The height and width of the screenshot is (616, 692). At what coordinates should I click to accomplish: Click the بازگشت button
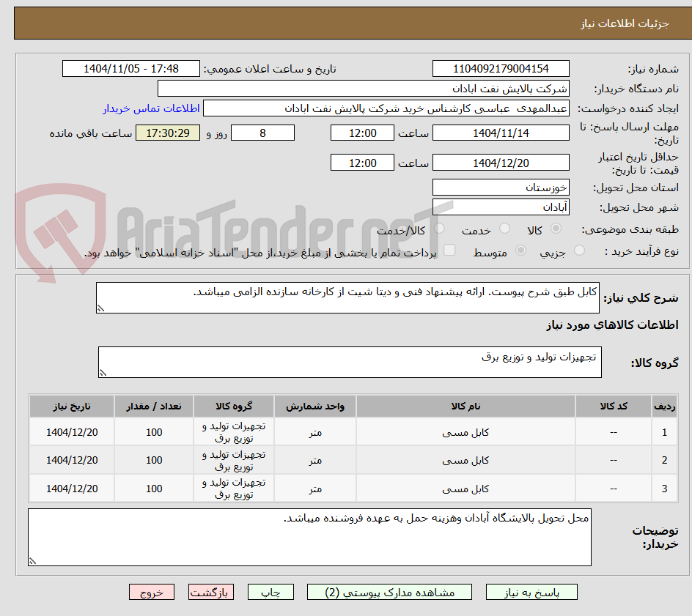click(210, 592)
